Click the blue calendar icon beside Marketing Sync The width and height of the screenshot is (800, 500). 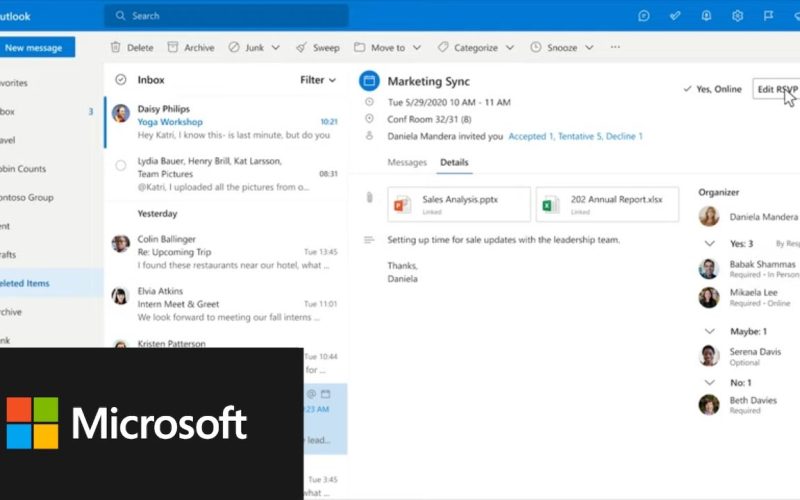369,81
